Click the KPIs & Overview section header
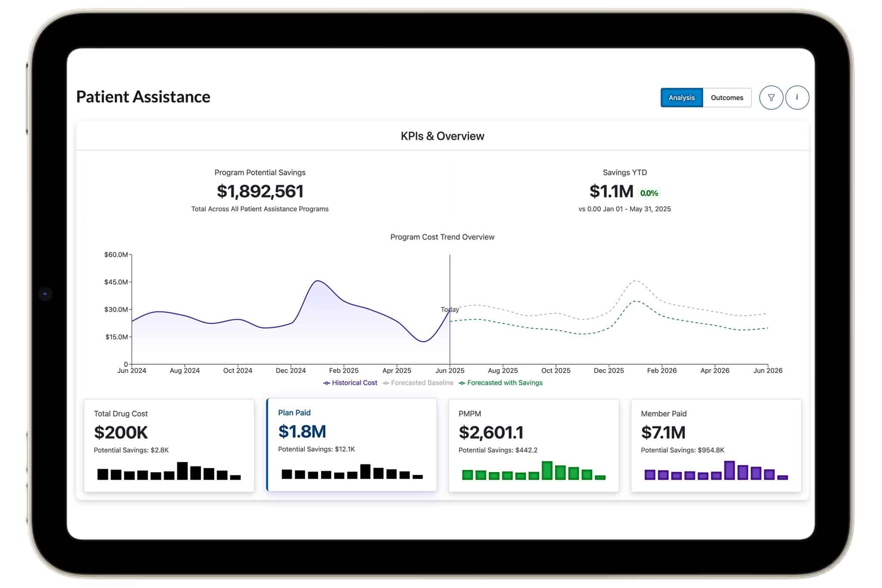This screenshot has width=882, height=588. [x=442, y=136]
